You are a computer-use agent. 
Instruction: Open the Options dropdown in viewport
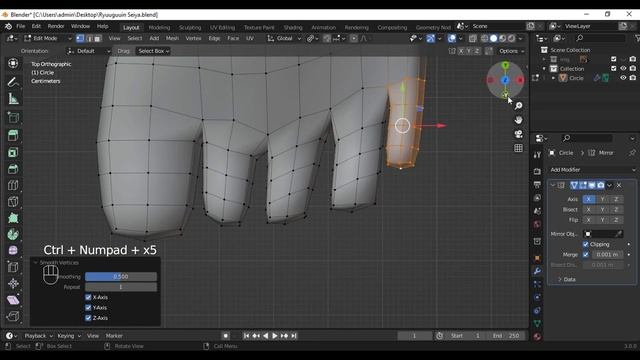pos(511,51)
